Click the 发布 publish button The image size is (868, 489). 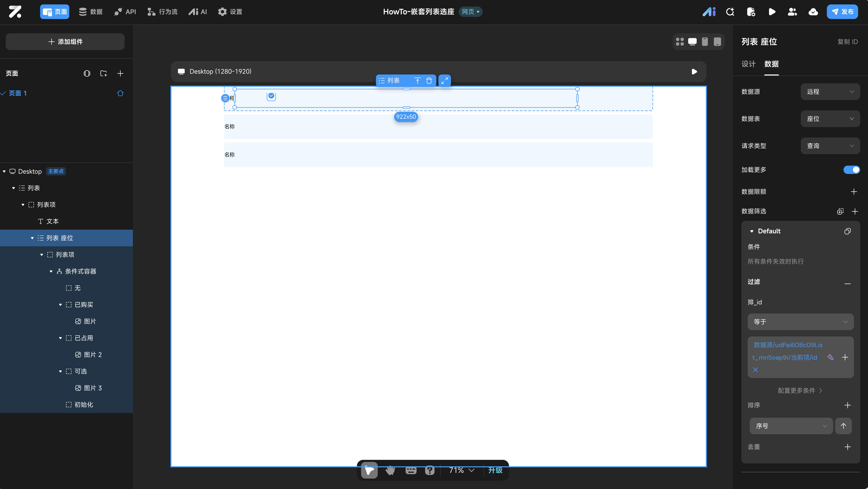pos(842,12)
